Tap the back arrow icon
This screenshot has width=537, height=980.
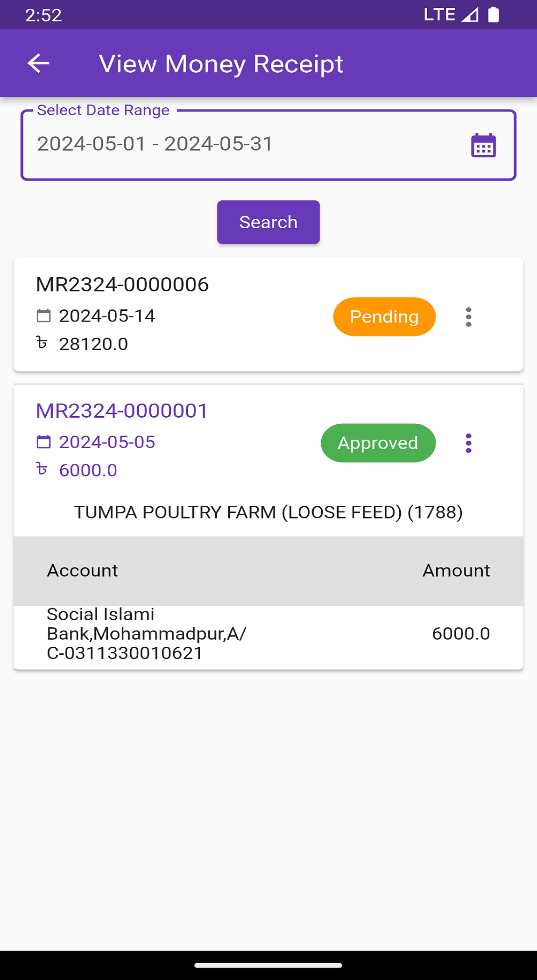pos(38,63)
